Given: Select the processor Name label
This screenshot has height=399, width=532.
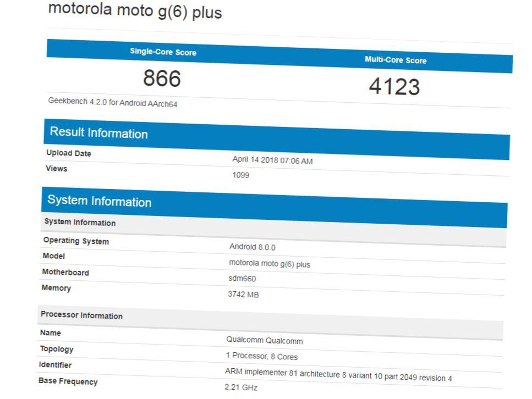Looking at the screenshot, I should pos(51,332).
